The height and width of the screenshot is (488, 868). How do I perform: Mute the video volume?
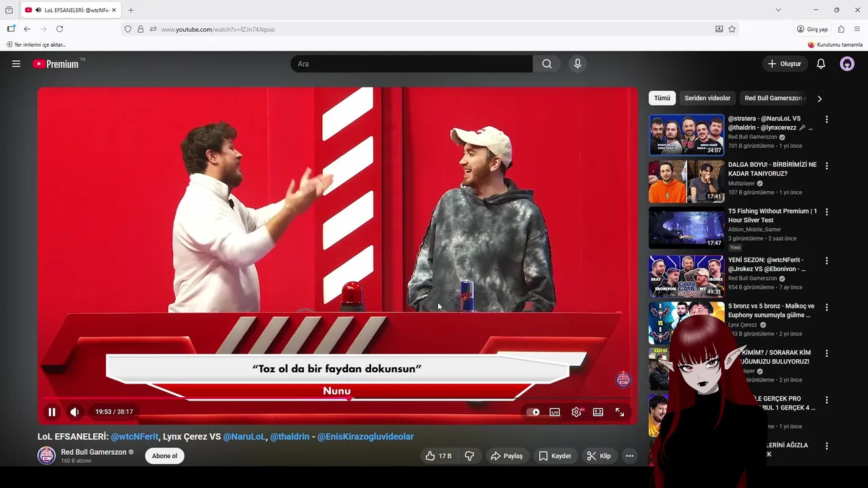pos(75,412)
